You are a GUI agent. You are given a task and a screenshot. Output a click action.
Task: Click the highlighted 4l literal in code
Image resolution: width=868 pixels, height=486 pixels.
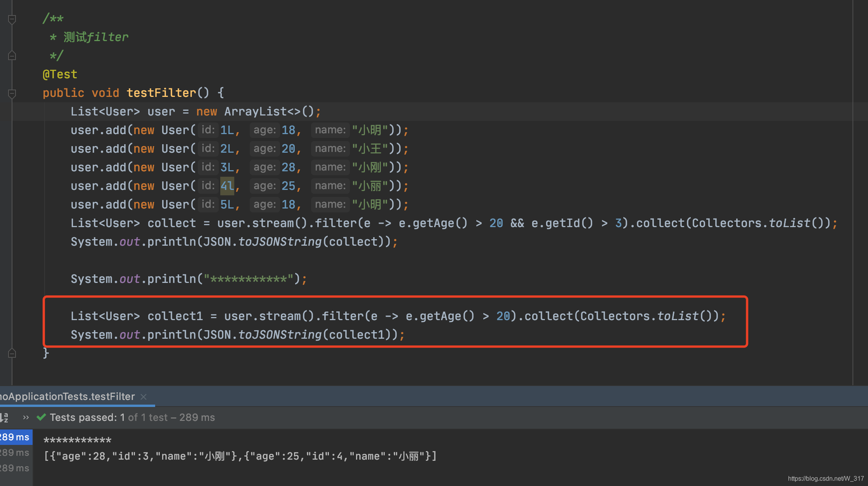pos(227,186)
